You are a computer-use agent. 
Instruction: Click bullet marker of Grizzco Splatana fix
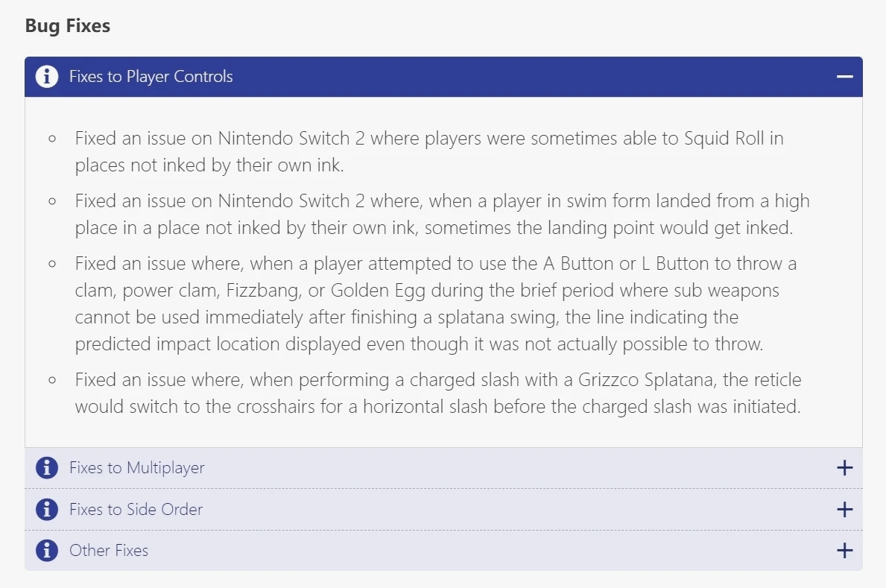(x=52, y=380)
